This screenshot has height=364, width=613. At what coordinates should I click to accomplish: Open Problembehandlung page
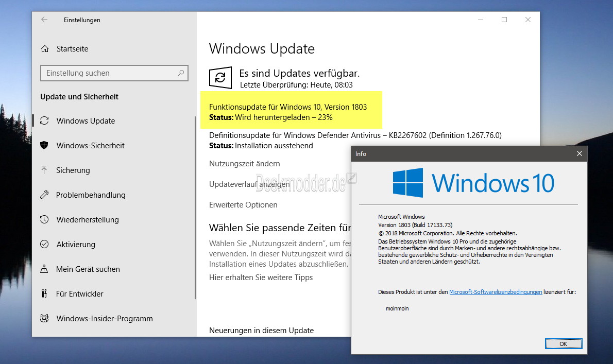pyautogui.click(x=90, y=195)
